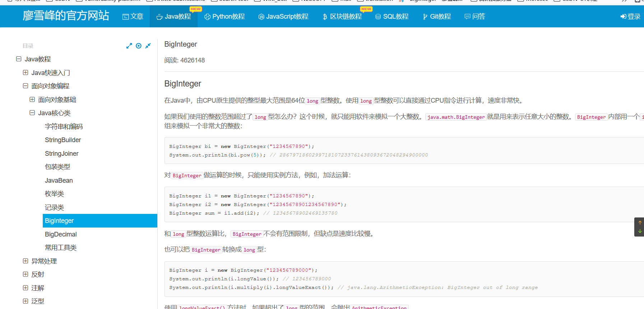Open the Java教程 nav tab
Viewport: 644px width, 309px height.
[x=173, y=17]
